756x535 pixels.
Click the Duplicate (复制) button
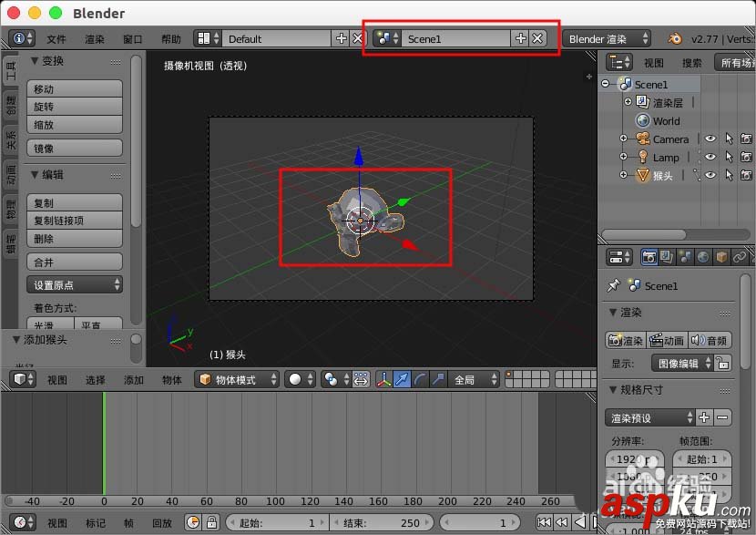(75, 202)
